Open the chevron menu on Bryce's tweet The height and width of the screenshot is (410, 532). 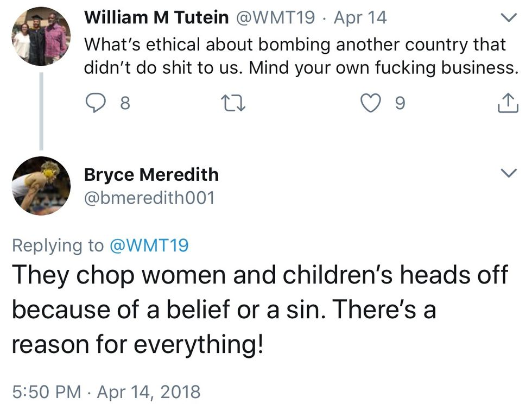[x=508, y=174]
